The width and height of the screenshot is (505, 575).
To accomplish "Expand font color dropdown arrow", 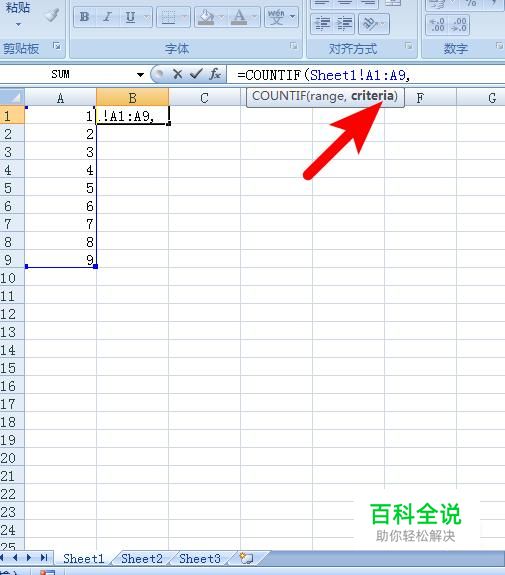I will point(255,17).
